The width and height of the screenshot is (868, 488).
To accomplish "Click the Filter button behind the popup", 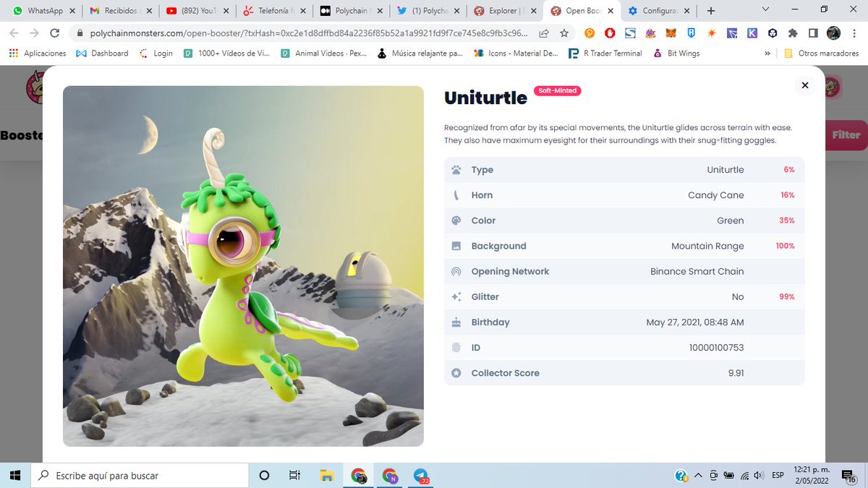I will 846,135.
